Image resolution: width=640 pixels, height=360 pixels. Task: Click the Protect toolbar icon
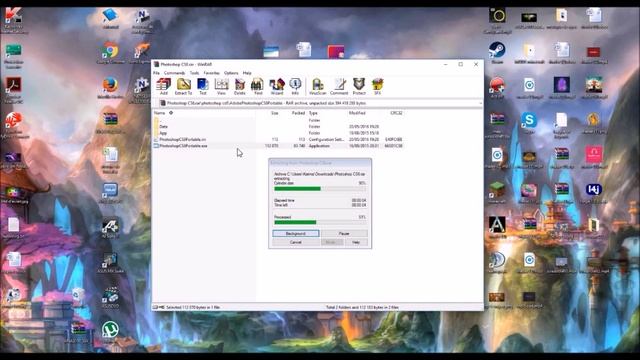coord(359,86)
